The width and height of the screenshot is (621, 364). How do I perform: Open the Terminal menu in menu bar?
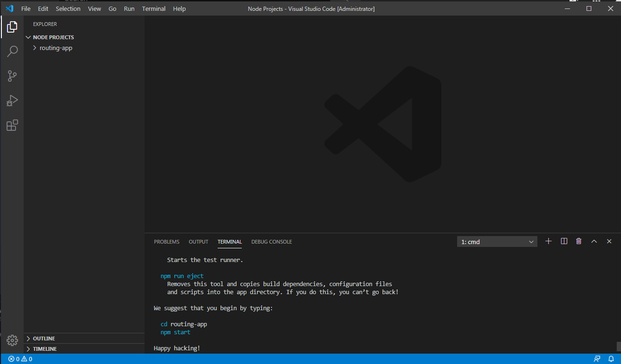[153, 8]
